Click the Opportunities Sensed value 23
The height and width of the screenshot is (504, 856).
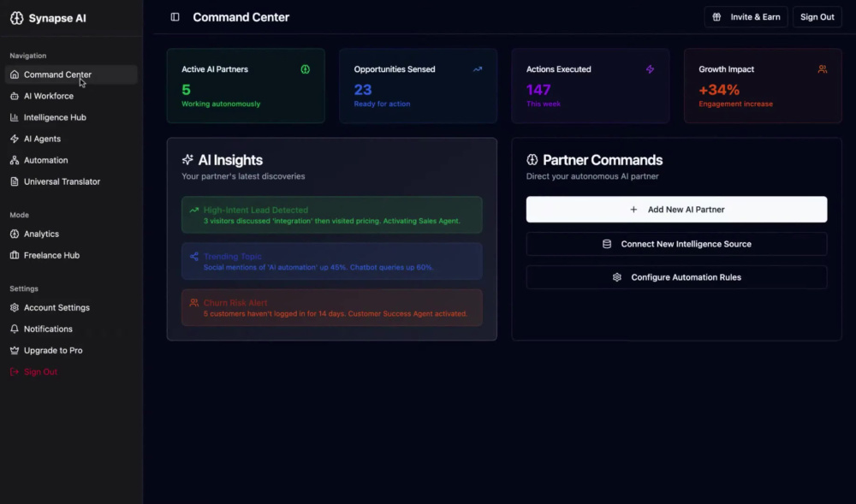[363, 90]
